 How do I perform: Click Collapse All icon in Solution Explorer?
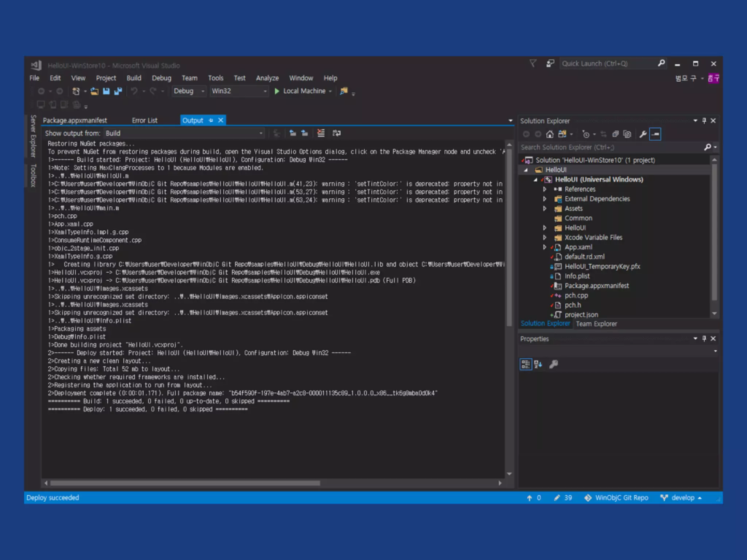(x=616, y=134)
